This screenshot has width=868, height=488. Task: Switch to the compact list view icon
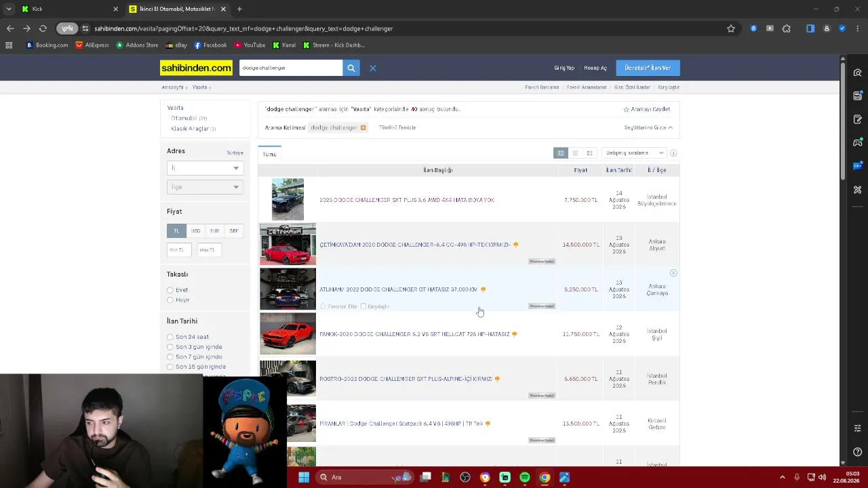tap(575, 153)
